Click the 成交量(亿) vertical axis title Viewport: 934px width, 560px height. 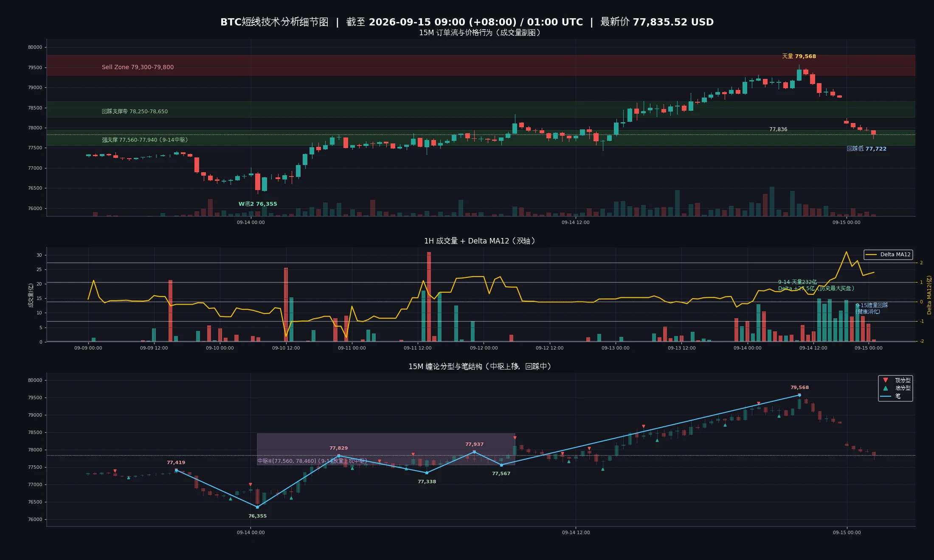(x=31, y=295)
